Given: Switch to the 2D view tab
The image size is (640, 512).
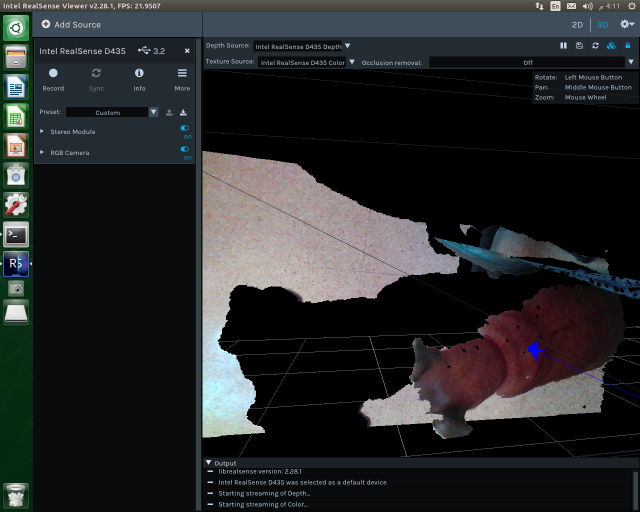Looking at the screenshot, I should click(x=577, y=24).
